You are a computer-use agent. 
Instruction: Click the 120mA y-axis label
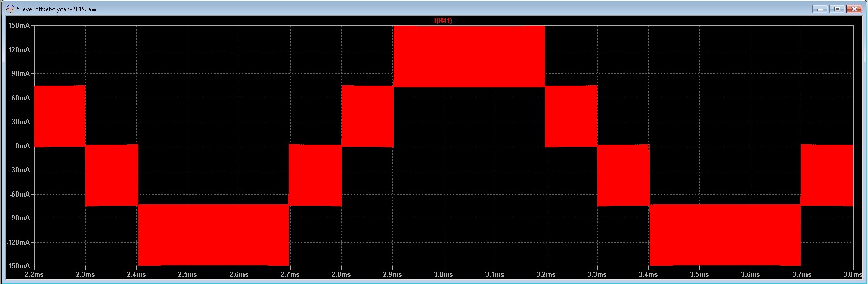point(19,50)
